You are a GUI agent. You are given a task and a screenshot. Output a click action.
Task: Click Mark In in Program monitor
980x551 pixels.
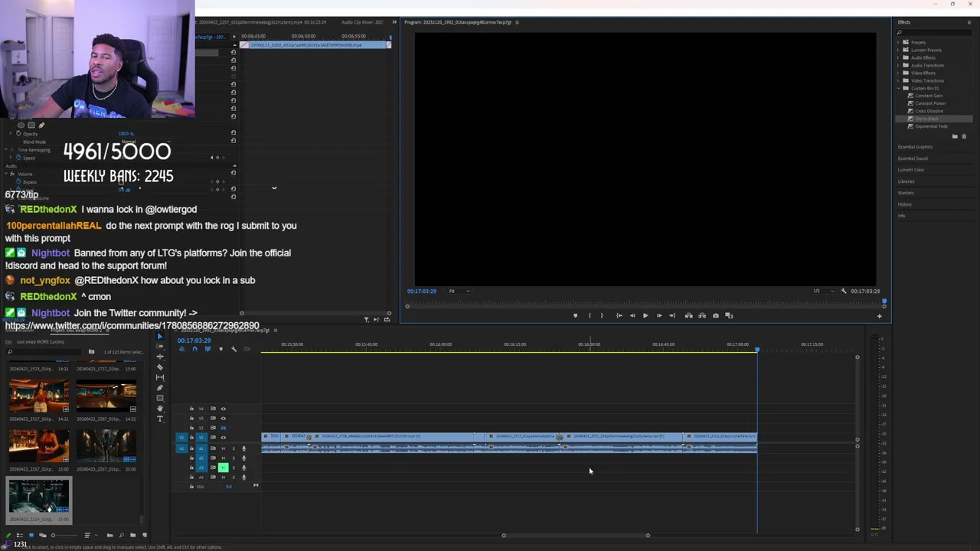point(590,315)
